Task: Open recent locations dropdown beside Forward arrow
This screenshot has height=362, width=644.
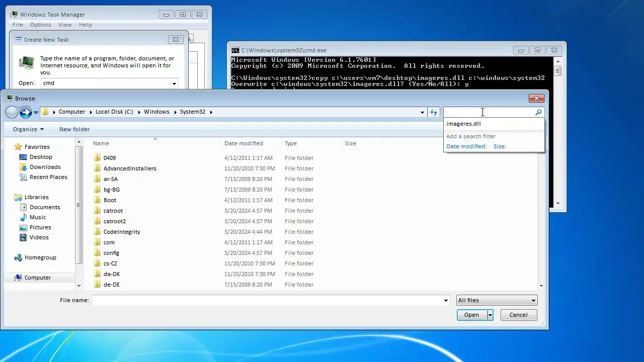Action: click(36, 113)
